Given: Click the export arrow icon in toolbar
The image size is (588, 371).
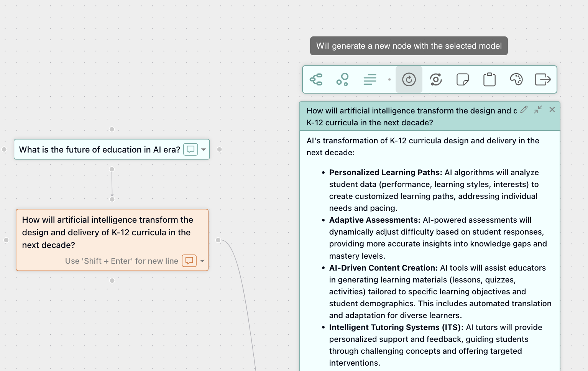Looking at the screenshot, I should (543, 80).
